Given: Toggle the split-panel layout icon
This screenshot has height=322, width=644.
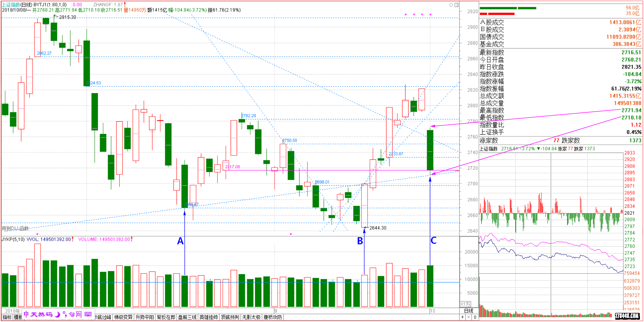Looking at the screenshot, I should click(x=457, y=5).
